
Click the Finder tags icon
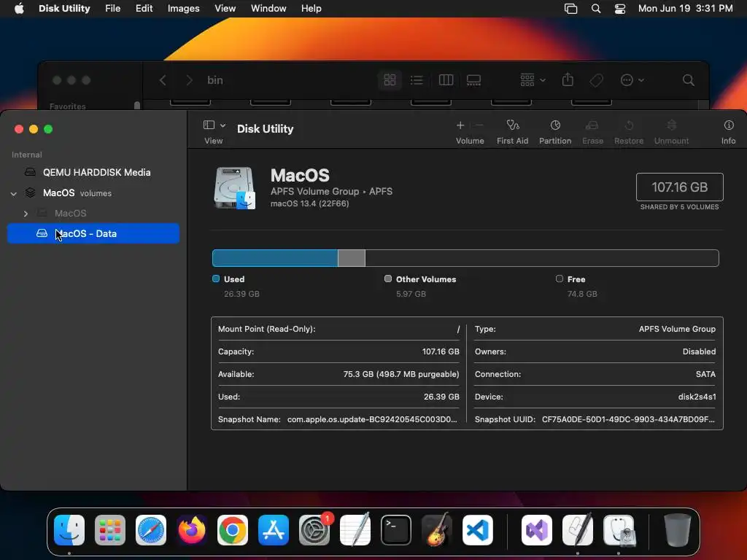click(x=596, y=80)
